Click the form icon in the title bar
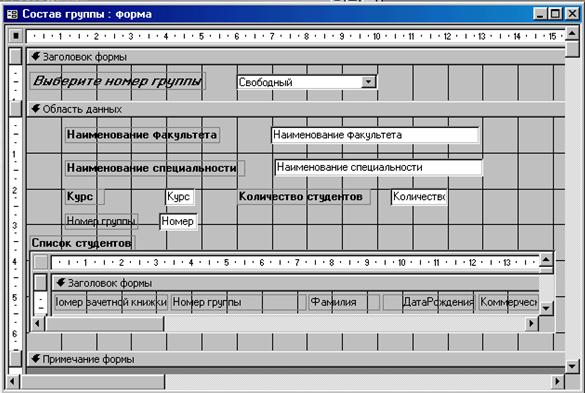The width and height of the screenshot is (585, 393). pyautogui.click(x=12, y=14)
